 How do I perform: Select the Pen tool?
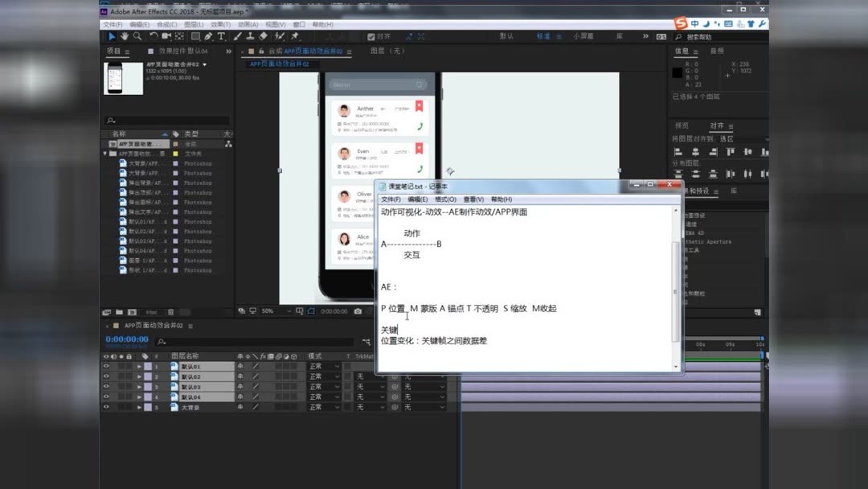pyautogui.click(x=209, y=36)
